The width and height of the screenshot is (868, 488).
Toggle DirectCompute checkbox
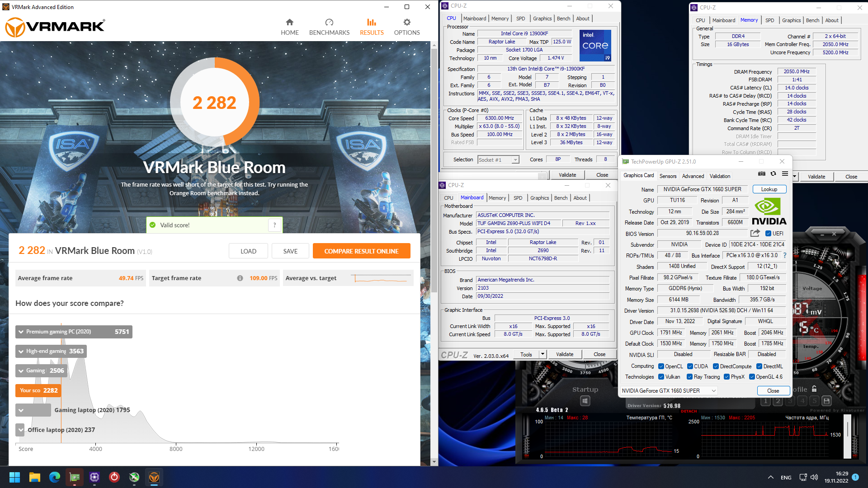coord(716,366)
